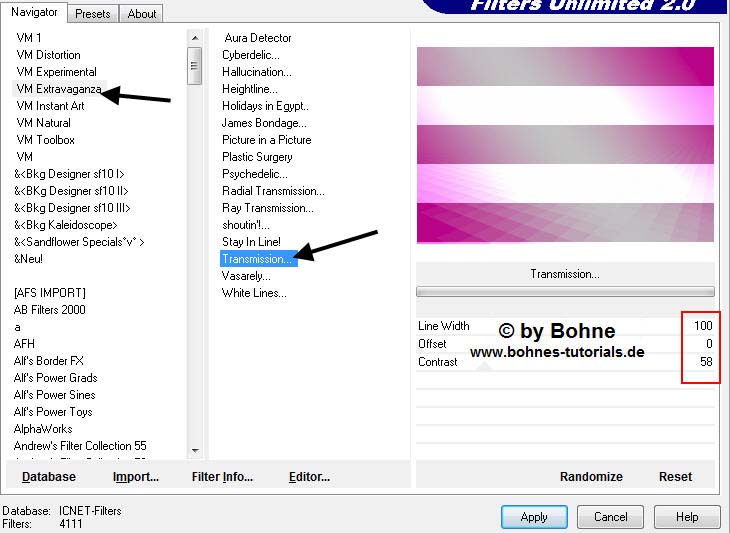The height and width of the screenshot is (533, 730).
Task: Pick the Transmission... filter
Action: pyautogui.click(x=257, y=259)
